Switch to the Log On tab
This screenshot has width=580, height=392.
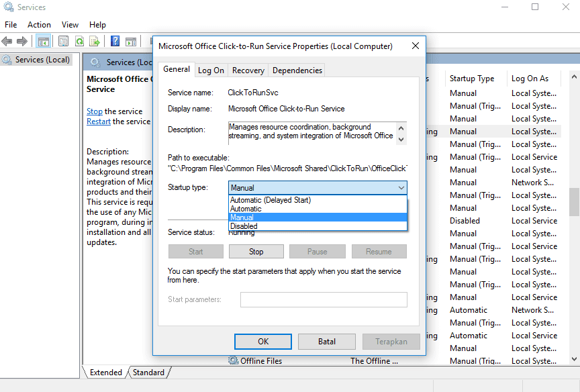click(211, 70)
